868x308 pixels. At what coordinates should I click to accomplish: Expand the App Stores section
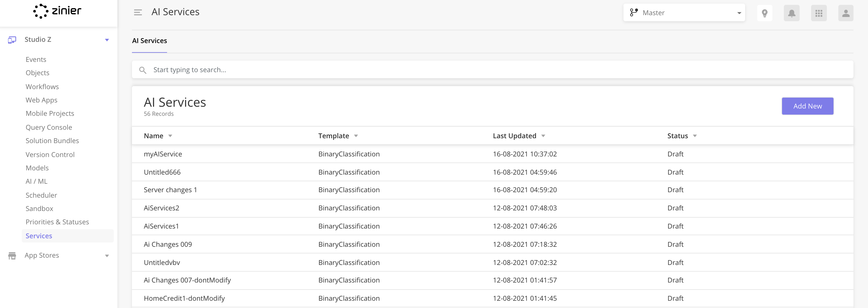pos(107,255)
